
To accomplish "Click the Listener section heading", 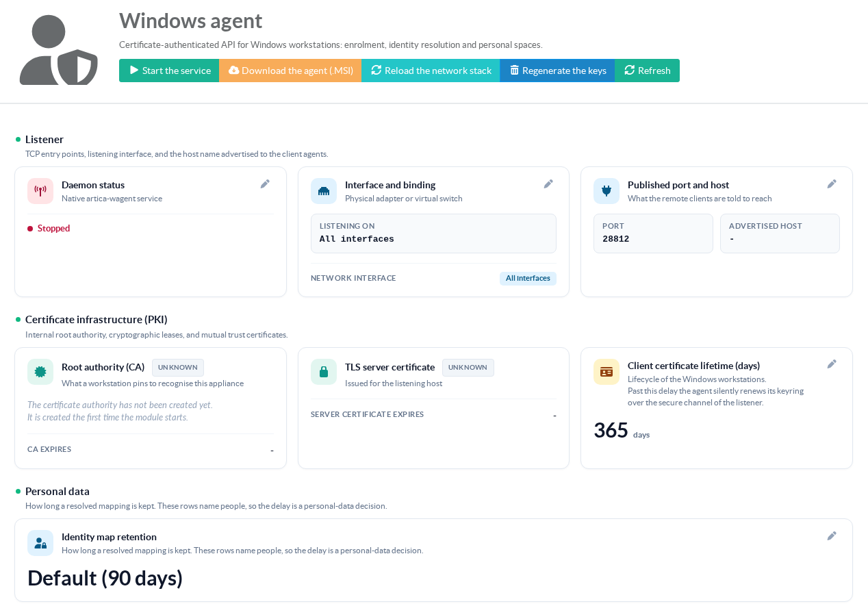I will (44, 139).
